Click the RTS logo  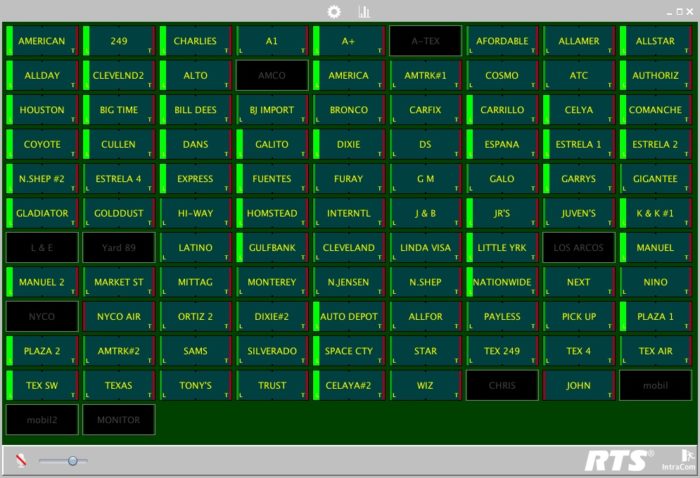point(619,460)
